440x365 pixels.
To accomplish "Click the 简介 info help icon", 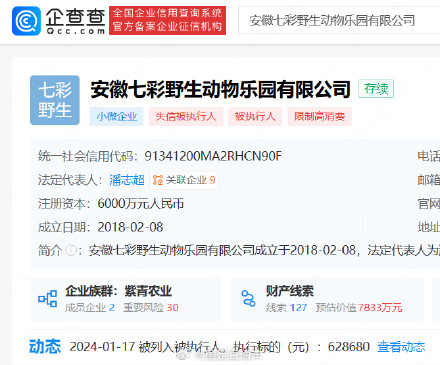I will [x=70, y=250].
